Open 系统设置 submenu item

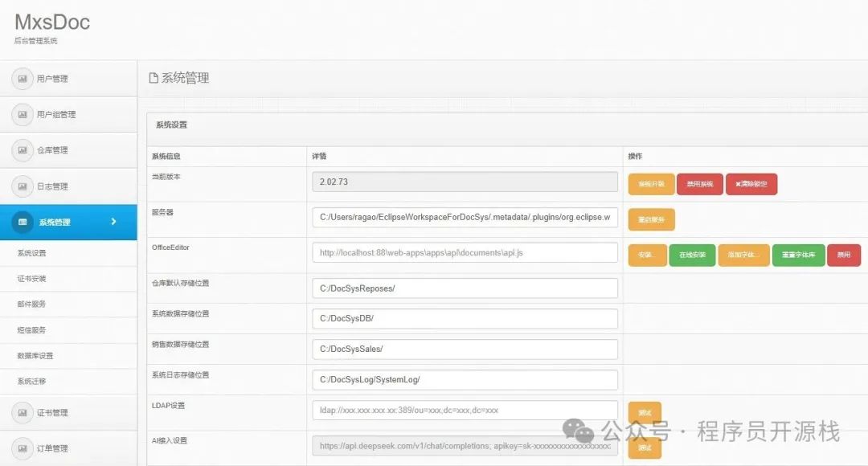[32, 253]
